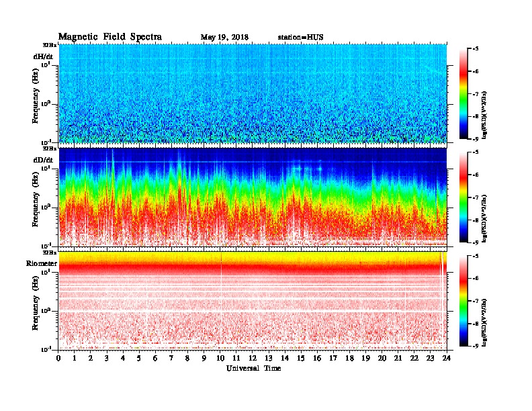Click the Frequency (Hz) label of Riometer panel

point(36,303)
